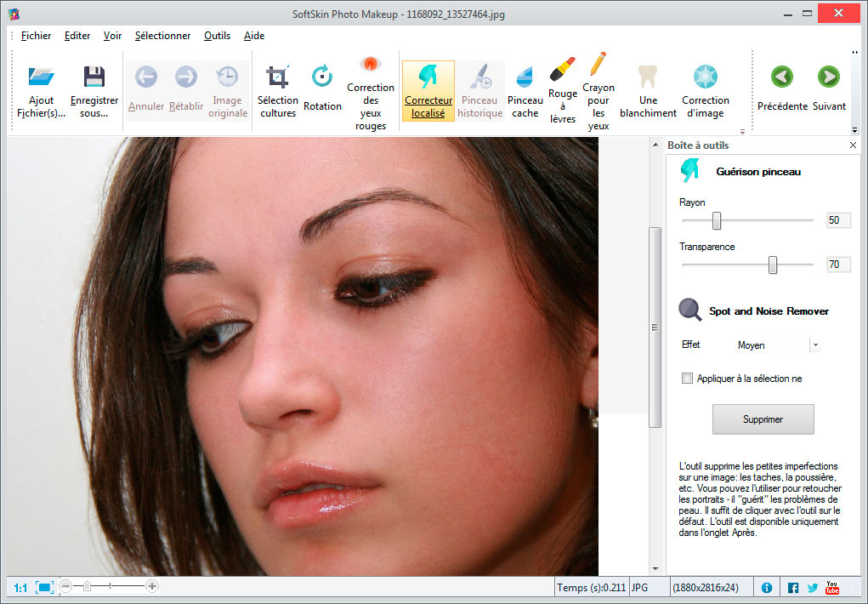Activate Une blanchiment tooth whitening tool
868x604 pixels.
click(x=648, y=77)
